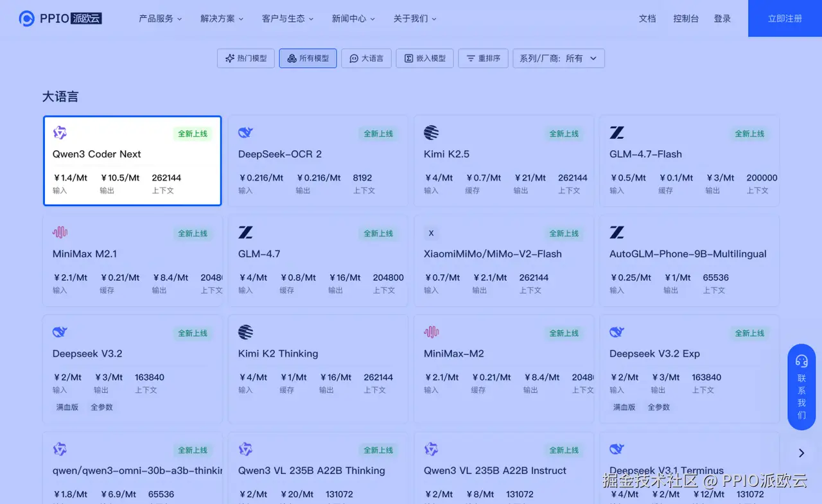Open the Kimi K2.5 model title
The width and height of the screenshot is (822, 504).
(446, 154)
